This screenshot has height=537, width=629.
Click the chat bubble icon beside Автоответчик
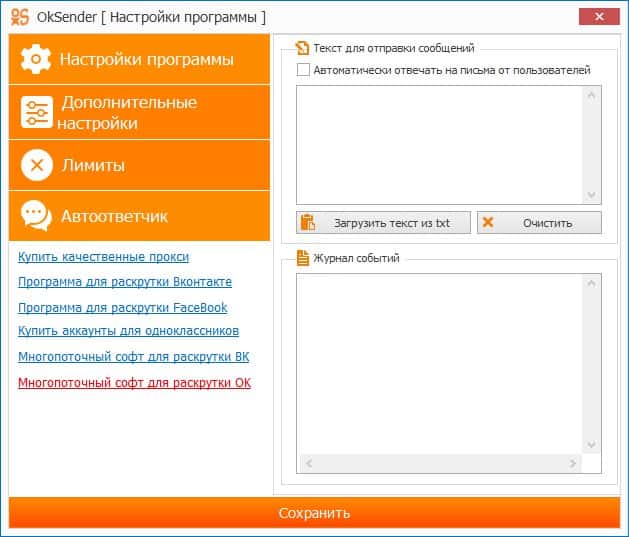pyautogui.click(x=37, y=216)
